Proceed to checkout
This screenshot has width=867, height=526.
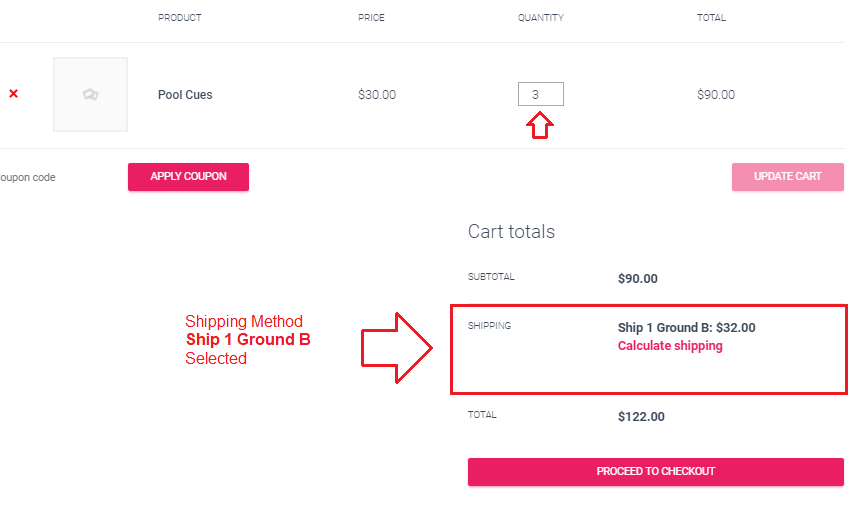[655, 471]
